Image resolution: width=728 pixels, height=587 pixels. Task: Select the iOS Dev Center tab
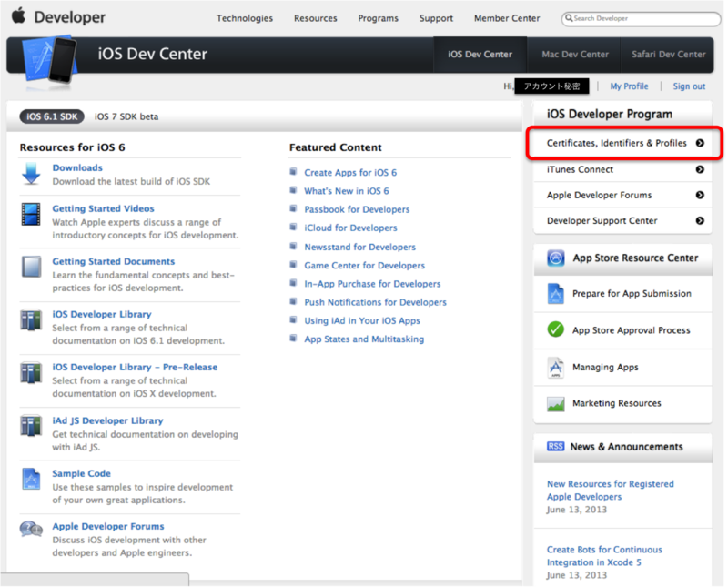480,55
